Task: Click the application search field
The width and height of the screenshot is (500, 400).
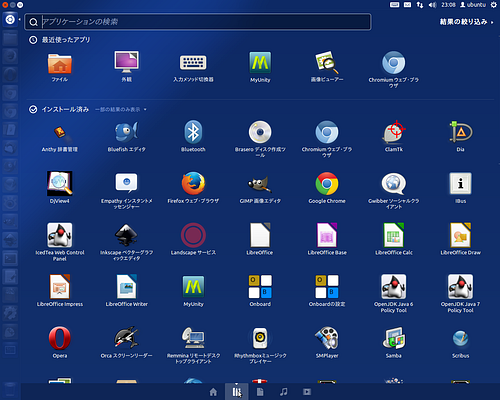Action: [198, 22]
